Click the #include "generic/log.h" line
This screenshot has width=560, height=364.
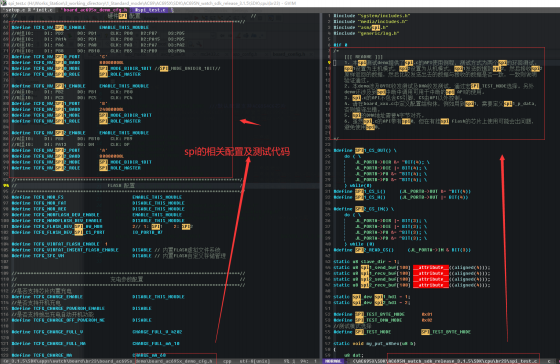pos(366,33)
